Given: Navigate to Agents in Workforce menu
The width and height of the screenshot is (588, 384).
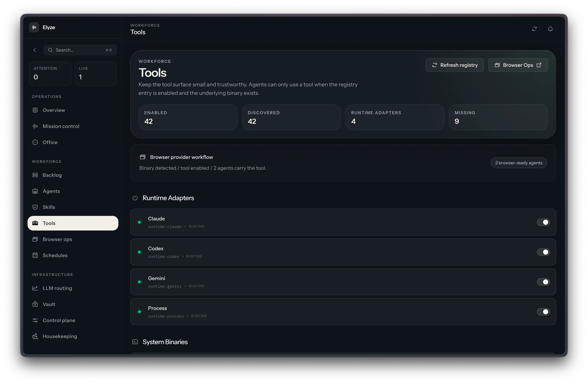Looking at the screenshot, I should pyautogui.click(x=51, y=191).
